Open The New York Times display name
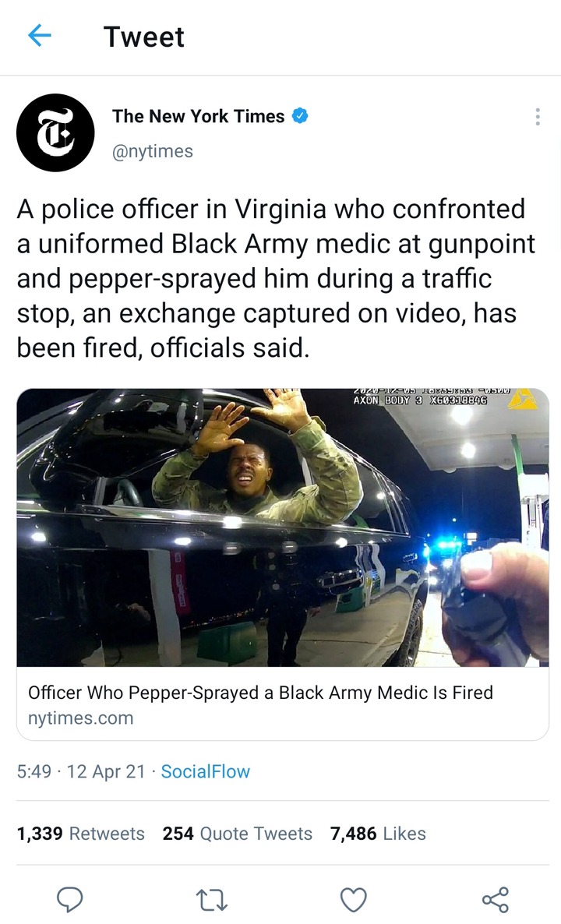 (x=199, y=116)
